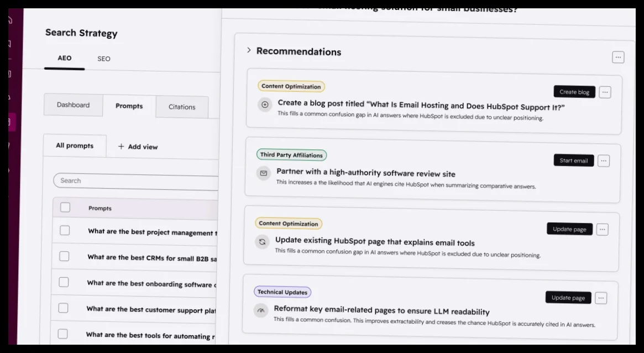Click the Technical Updates tag
The image size is (644, 353).
(282, 292)
